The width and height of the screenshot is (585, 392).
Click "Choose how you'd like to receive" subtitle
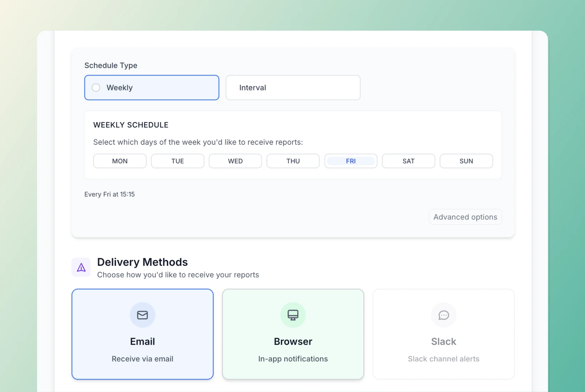pos(178,275)
